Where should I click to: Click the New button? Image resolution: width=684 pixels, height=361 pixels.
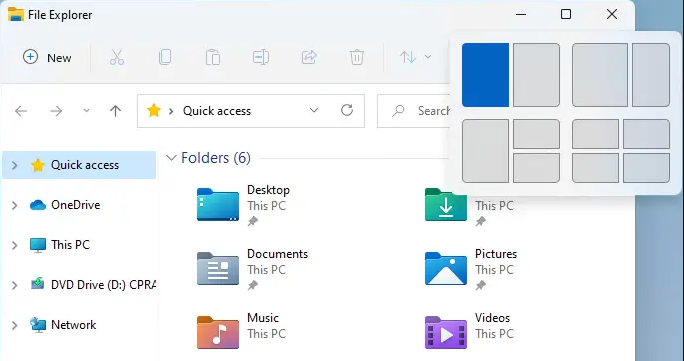tap(47, 58)
